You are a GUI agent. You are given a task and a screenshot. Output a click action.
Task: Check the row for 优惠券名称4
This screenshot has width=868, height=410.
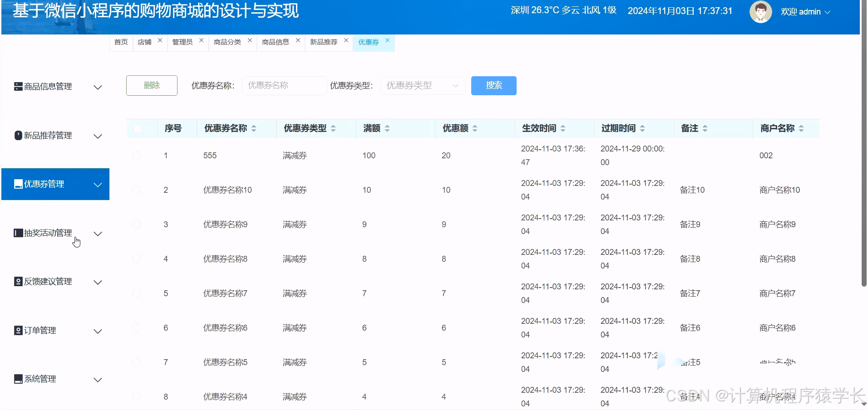[x=136, y=397]
